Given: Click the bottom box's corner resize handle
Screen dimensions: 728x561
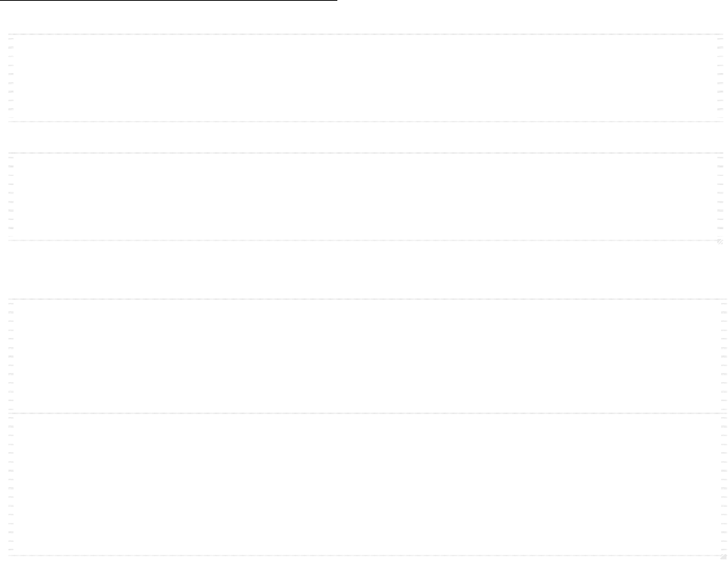Looking at the screenshot, I should click(723, 556).
